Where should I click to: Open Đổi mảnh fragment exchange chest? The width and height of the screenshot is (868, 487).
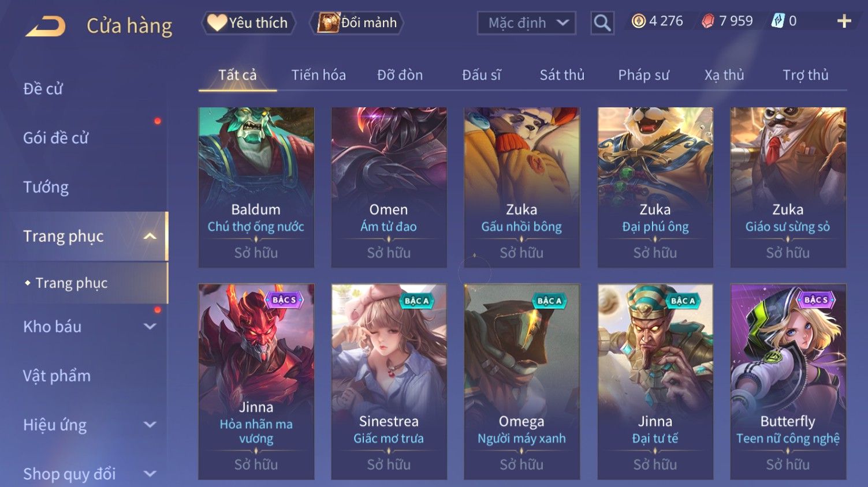tap(356, 23)
